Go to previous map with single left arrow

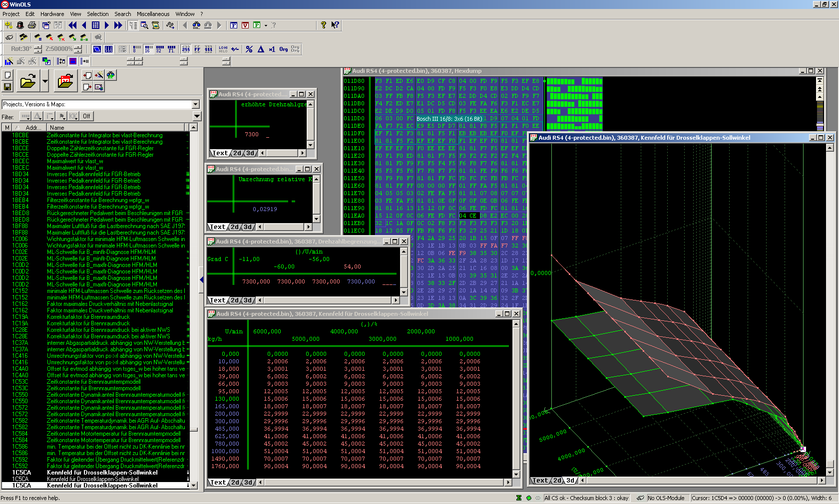coord(84,25)
